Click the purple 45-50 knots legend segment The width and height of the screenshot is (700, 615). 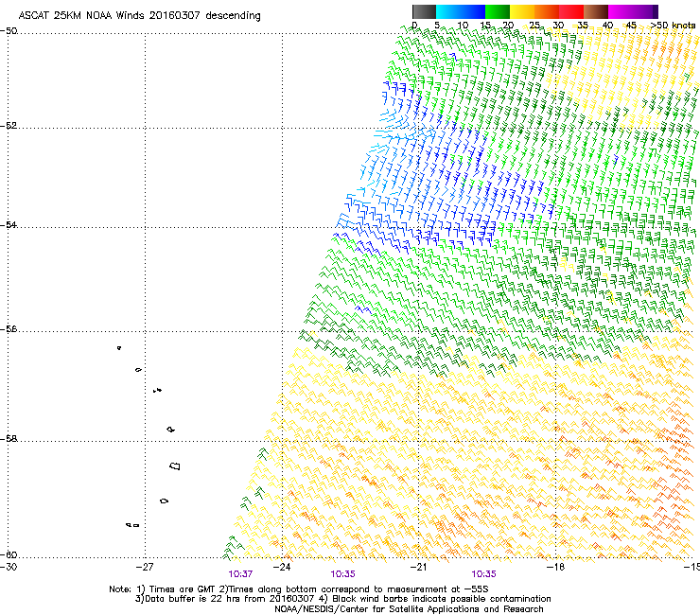pyautogui.click(x=645, y=11)
